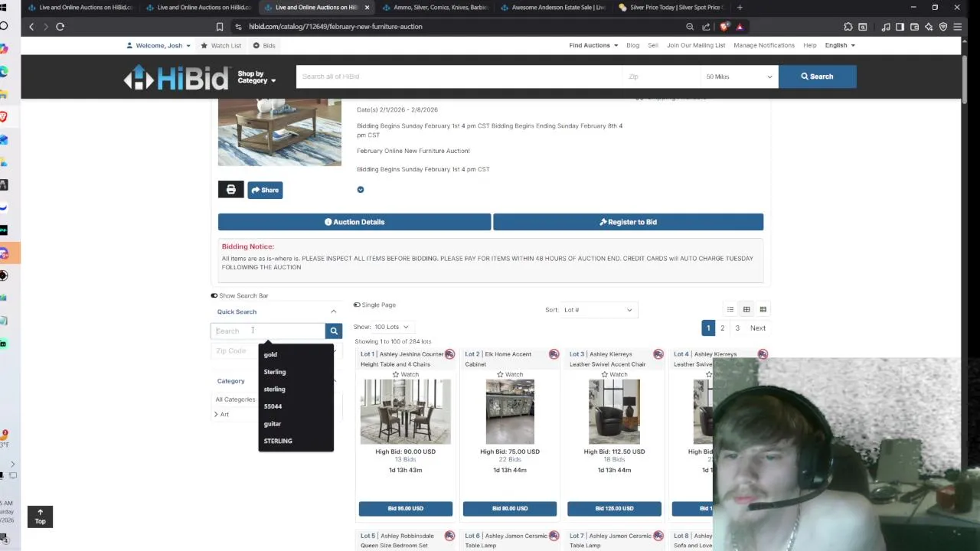This screenshot has width=980, height=551.
Task: Open the Bids link
Action: tap(264, 45)
